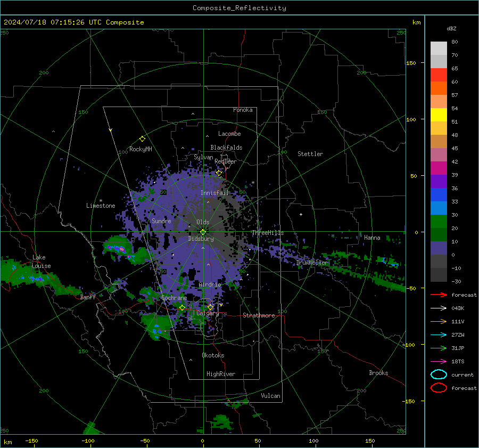Select the red forecast ellipse legend icon
Screen dimensions: 479x448
tap(439, 388)
